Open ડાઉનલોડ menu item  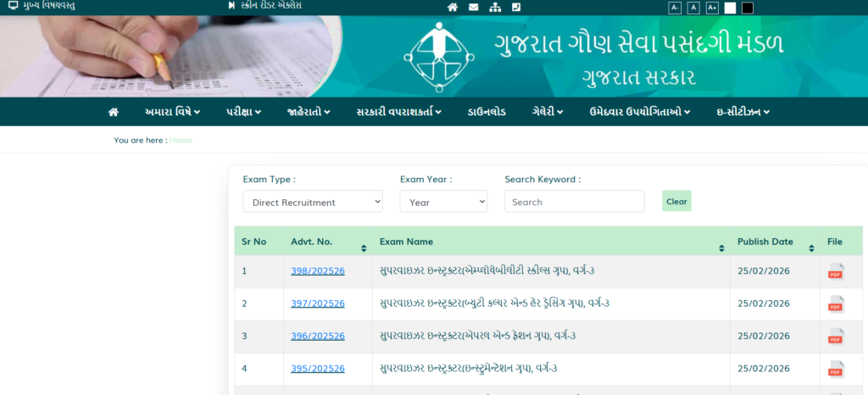coord(487,112)
